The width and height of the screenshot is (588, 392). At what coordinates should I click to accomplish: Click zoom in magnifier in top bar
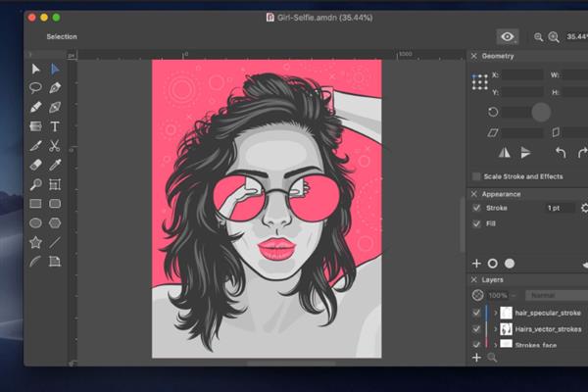[554, 37]
